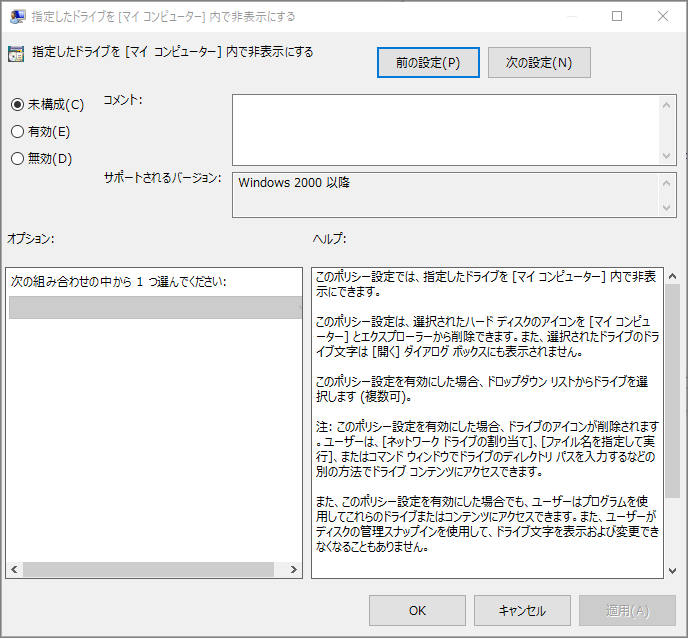Enable the policy with 有効(E)
Screen dimensions: 688x638
(x=17, y=131)
